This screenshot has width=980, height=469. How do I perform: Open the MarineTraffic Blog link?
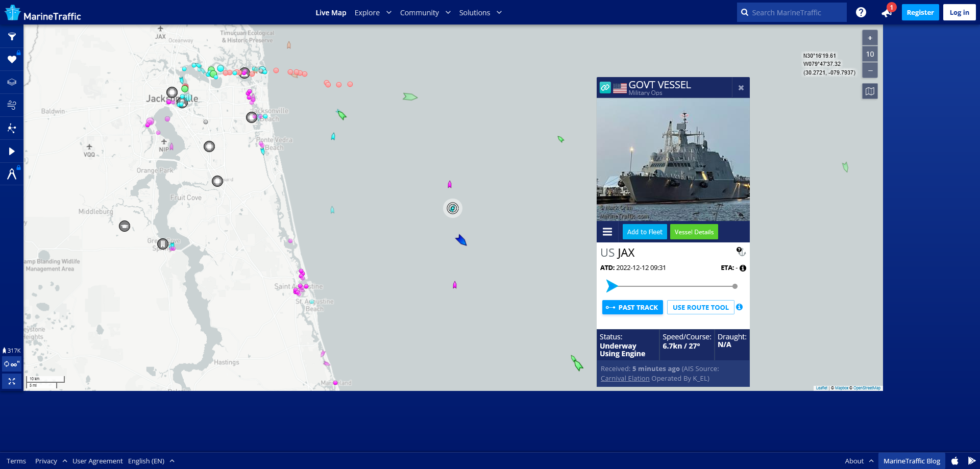[912, 461]
